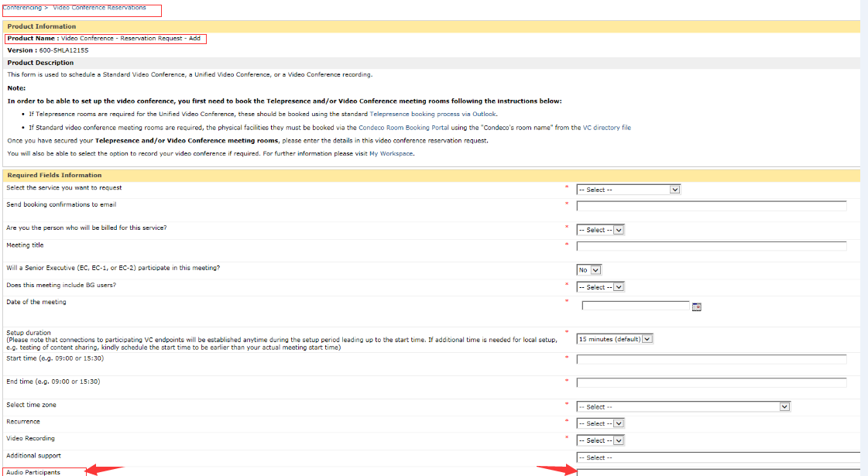The width and height of the screenshot is (868, 476).
Task: Open the BG users dropdown
Action: [600, 287]
